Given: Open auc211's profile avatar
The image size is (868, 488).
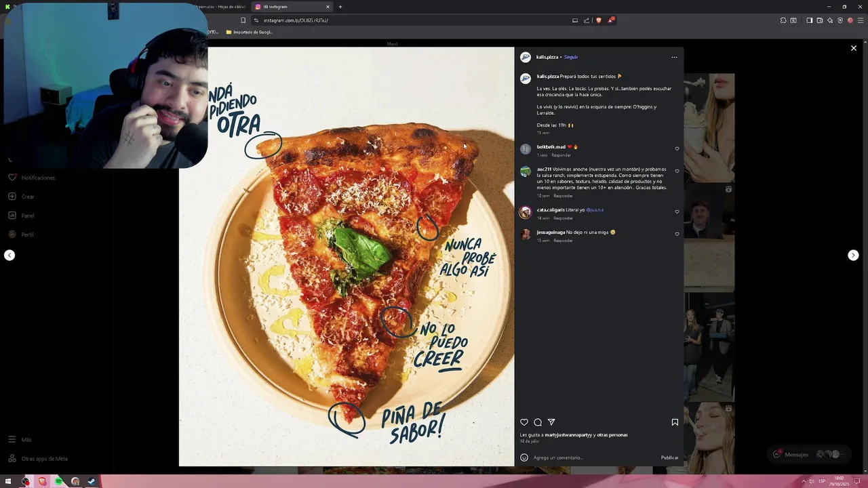Looking at the screenshot, I should [526, 171].
